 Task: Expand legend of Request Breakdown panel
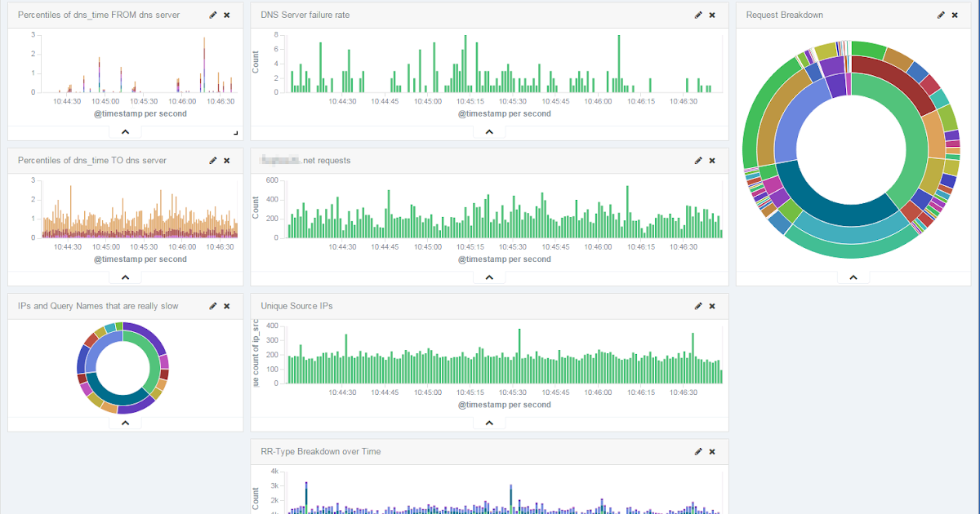853,277
